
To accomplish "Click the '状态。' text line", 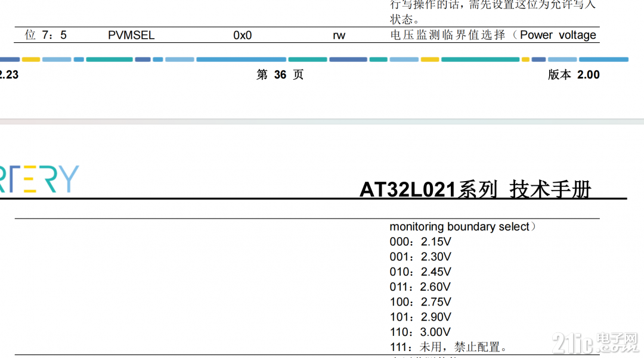I will point(404,19).
